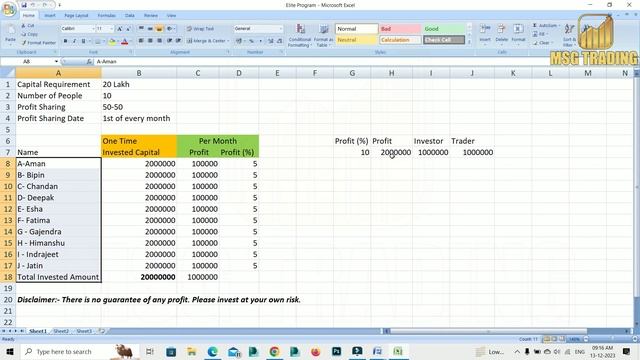Save workbook via Quick Access save icon

(24, 5)
